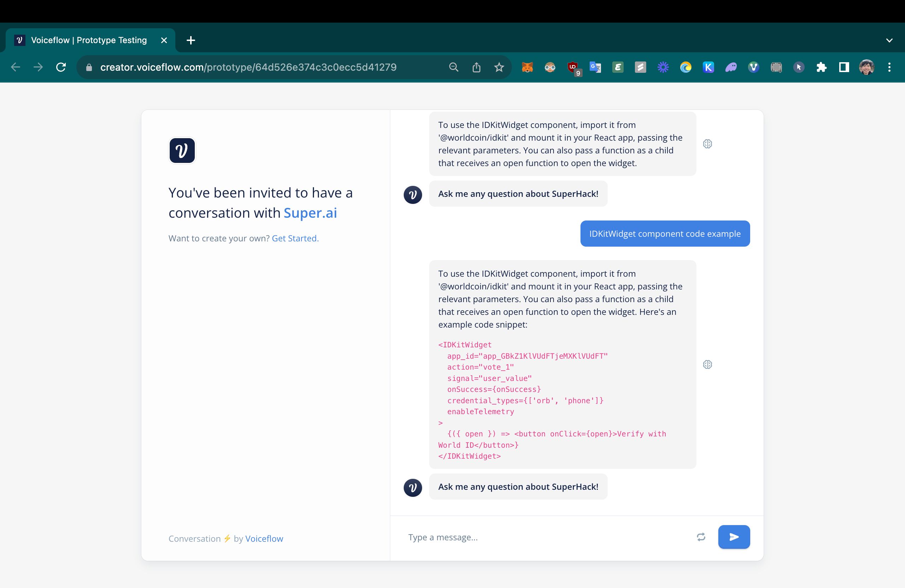Click the closing </IDKitWidget> tag
905x588 pixels.
pyautogui.click(x=469, y=456)
